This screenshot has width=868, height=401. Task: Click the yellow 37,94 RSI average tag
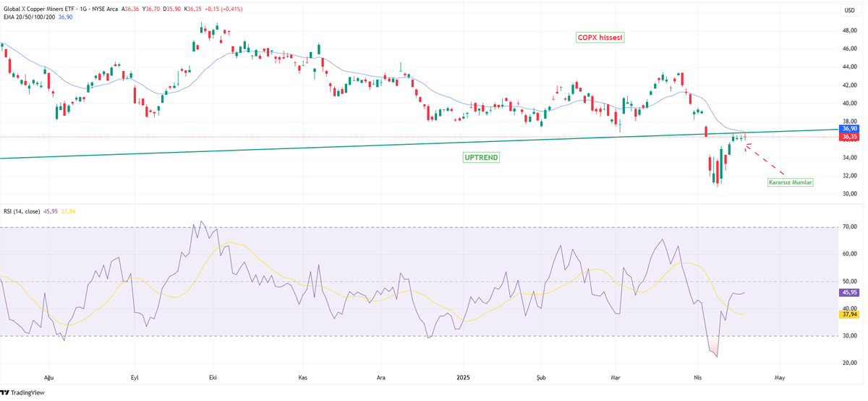coord(848,314)
